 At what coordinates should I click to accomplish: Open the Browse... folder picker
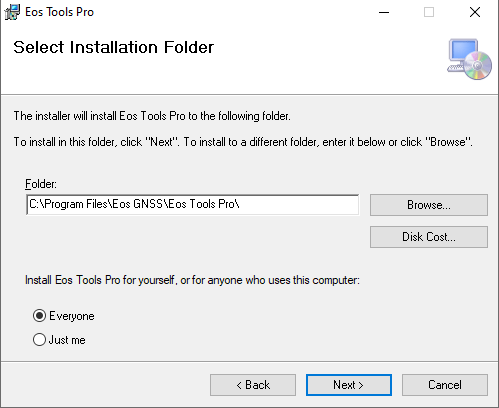(x=429, y=205)
